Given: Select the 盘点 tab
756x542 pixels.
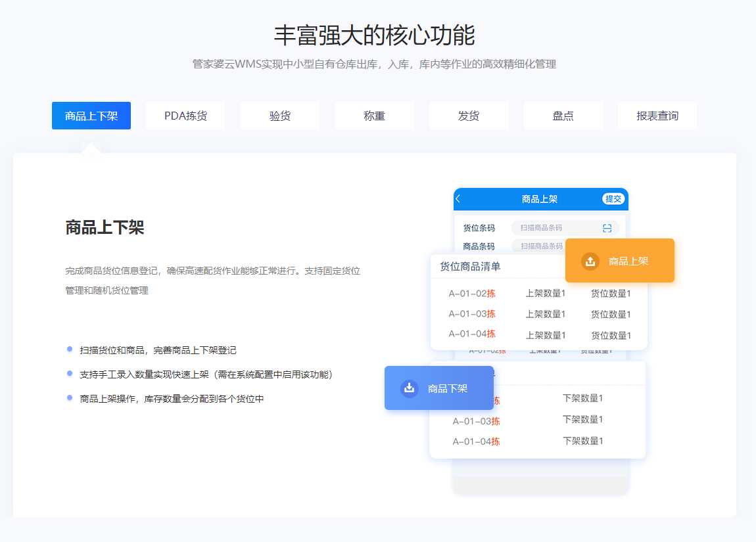Looking at the screenshot, I should 563,116.
